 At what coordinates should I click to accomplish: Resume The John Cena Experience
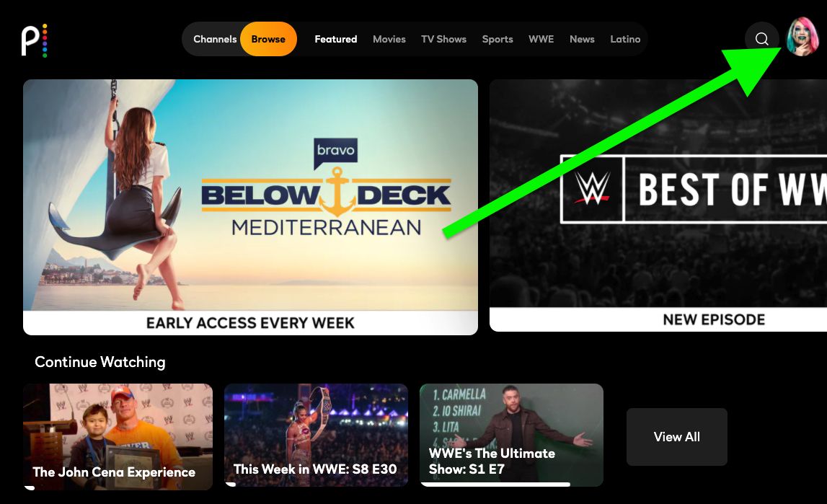pos(118,436)
